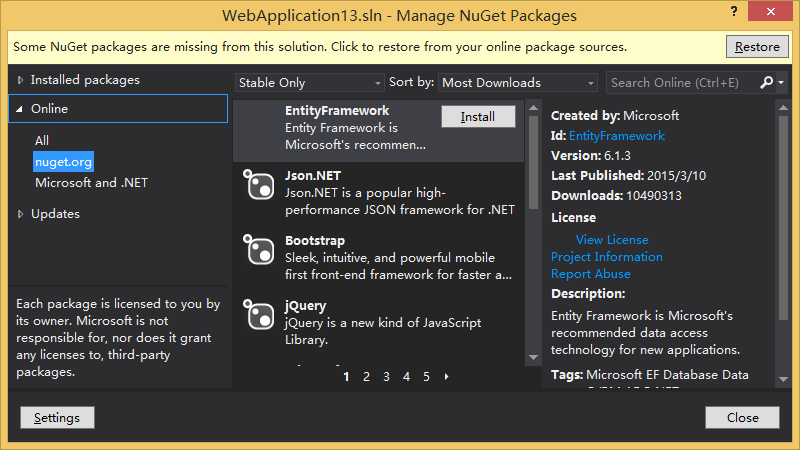Click the package list scrollbar thumb
Image resolution: width=800 pixels, height=450 pixels.
(x=533, y=163)
